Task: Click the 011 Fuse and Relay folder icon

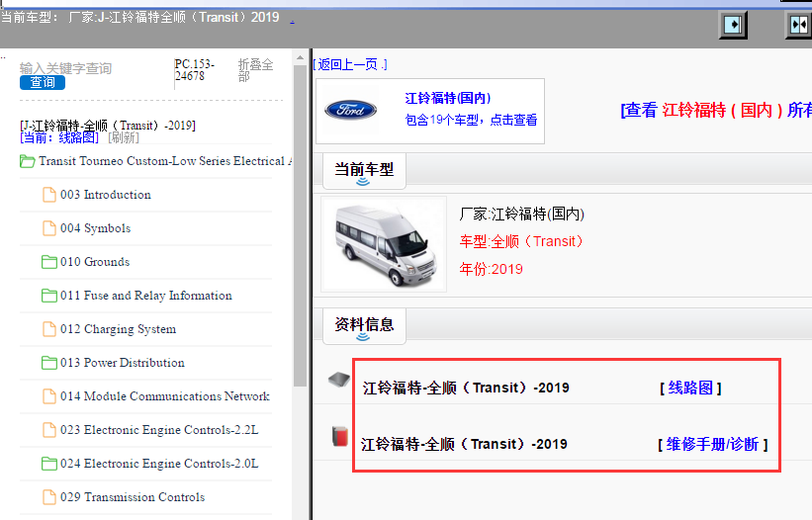Action: click(x=49, y=296)
